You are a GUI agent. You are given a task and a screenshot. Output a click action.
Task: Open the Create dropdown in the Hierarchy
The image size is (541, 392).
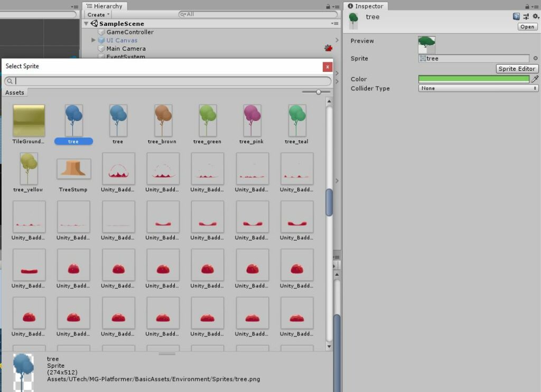(x=97, y=14)
